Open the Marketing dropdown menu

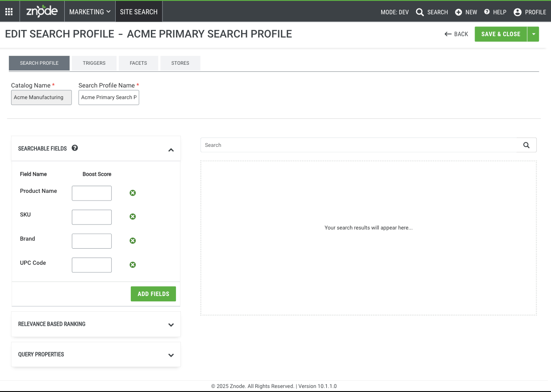click(90, 12)
